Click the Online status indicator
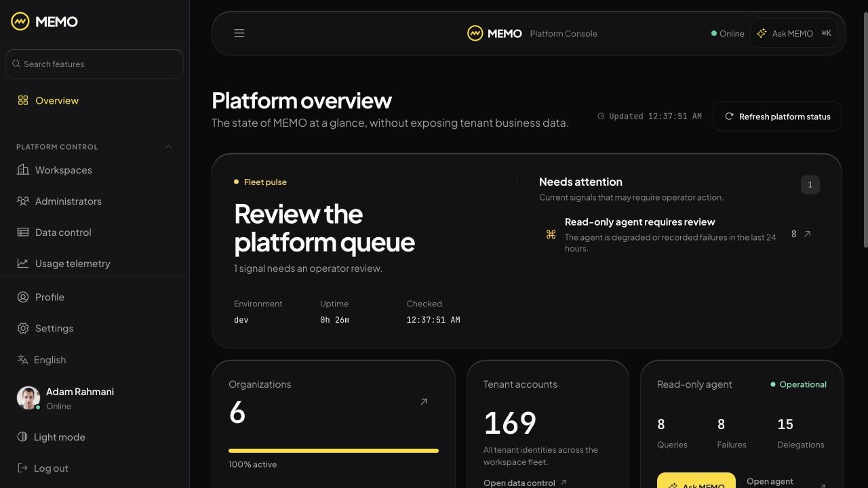 point(728,33)
